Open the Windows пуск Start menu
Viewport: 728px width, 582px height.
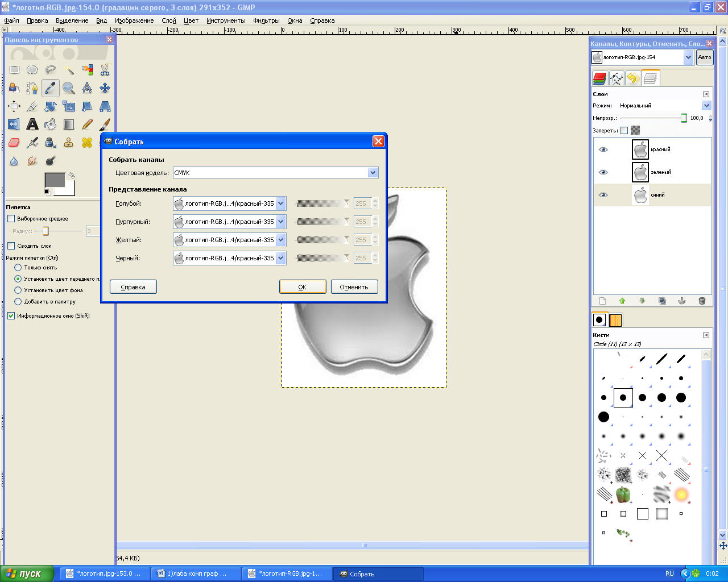(27, 574)
